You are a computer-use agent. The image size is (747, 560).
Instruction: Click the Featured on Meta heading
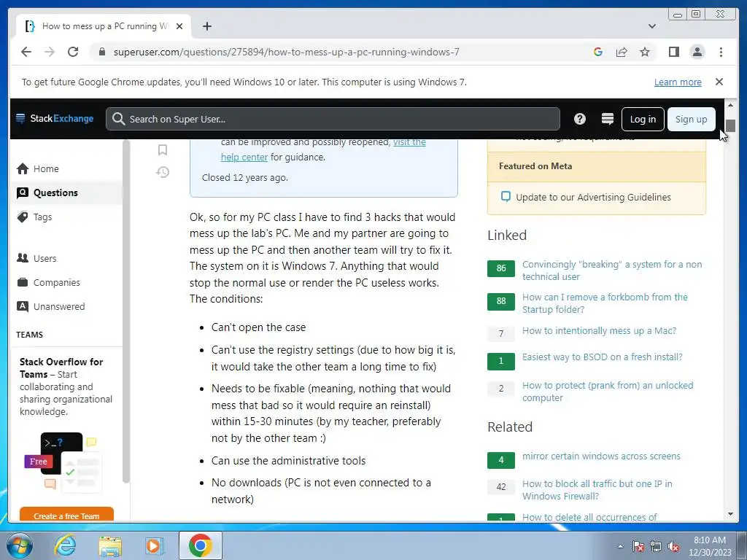pyautogui.click(x=535, y=166)
